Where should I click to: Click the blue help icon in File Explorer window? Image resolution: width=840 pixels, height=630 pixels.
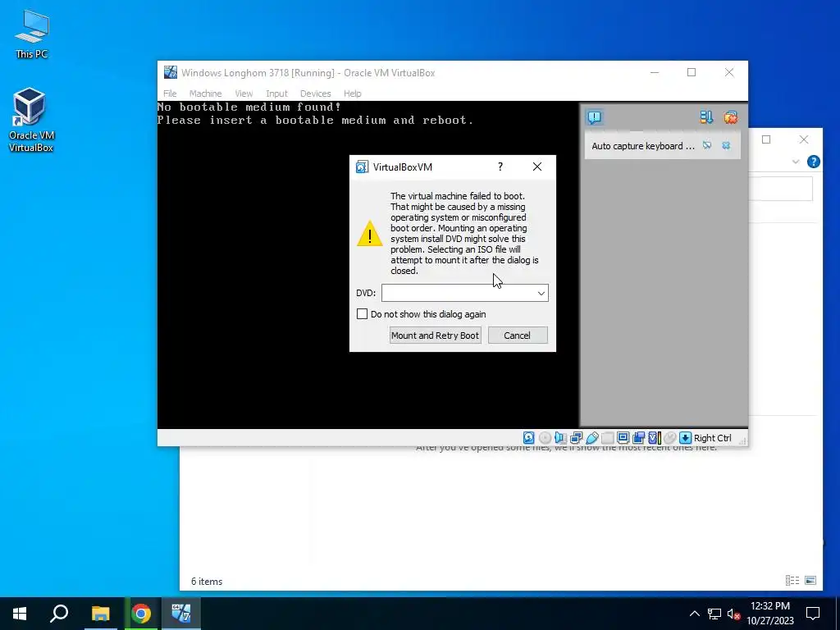click(813, 162)
